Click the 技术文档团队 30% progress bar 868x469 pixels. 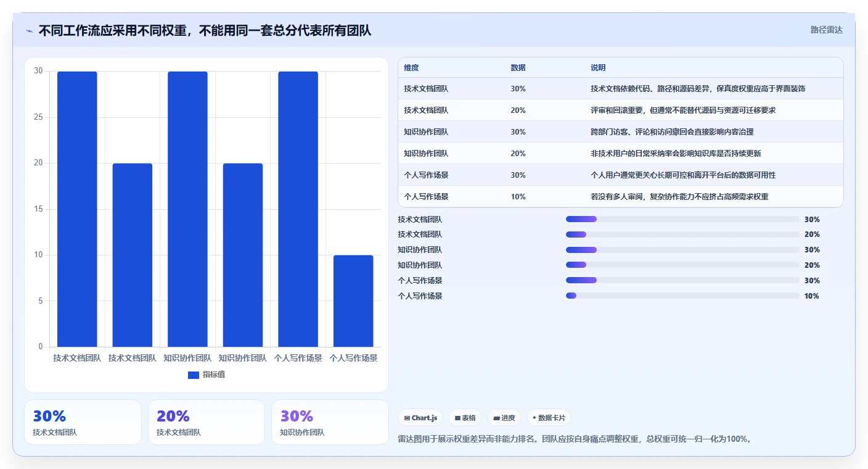(x=682, y=219)
